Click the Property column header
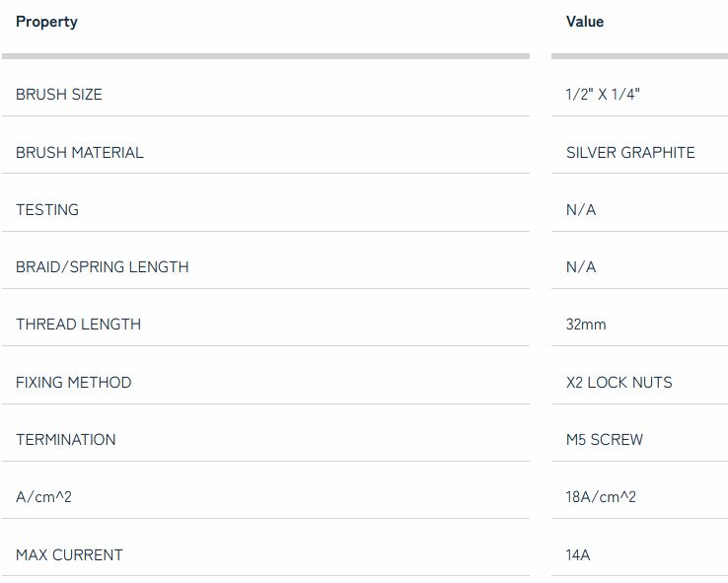Image resolution: width=728 pixels, height=583 pixels. 46,22
